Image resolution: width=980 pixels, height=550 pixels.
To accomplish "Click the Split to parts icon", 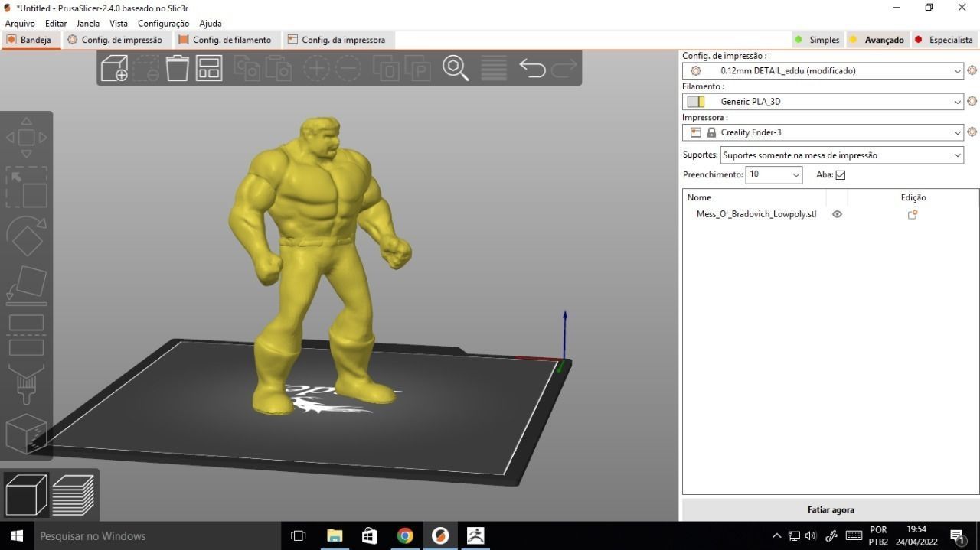I will tap(418, 68).
